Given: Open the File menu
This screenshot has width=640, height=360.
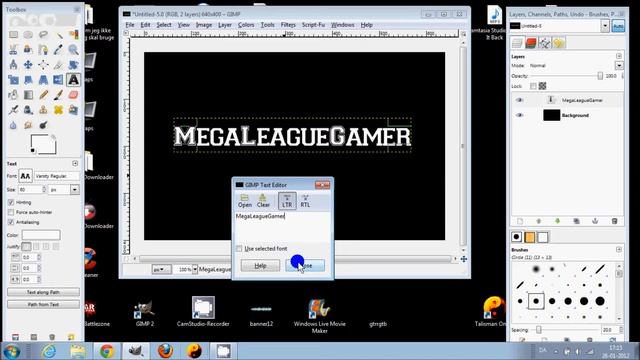Looking at the screenshot, I should [130, 25].
